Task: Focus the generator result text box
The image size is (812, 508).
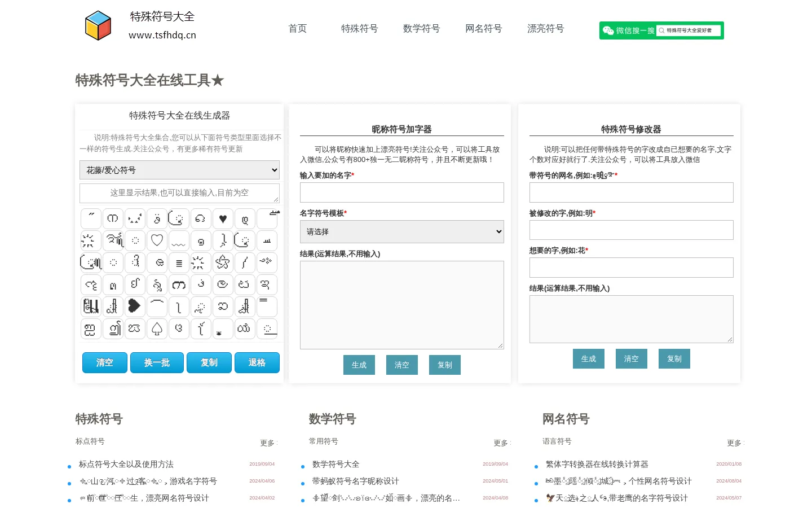Action: pos(179,193)
